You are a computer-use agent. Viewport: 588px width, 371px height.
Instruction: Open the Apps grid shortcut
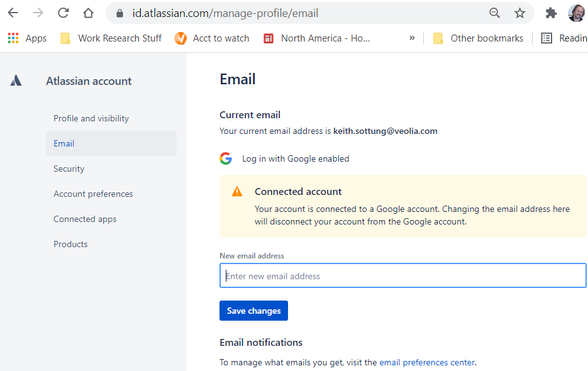(27, 38)
